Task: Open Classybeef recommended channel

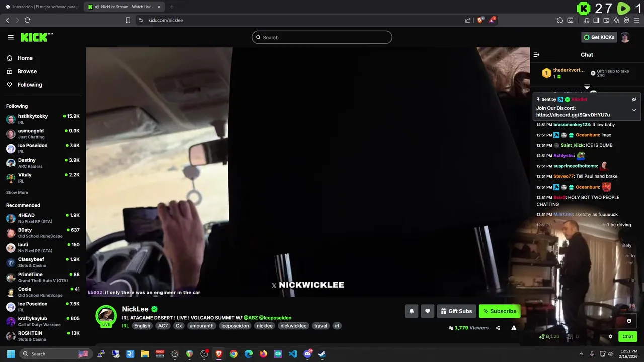Action: (43, 262)
